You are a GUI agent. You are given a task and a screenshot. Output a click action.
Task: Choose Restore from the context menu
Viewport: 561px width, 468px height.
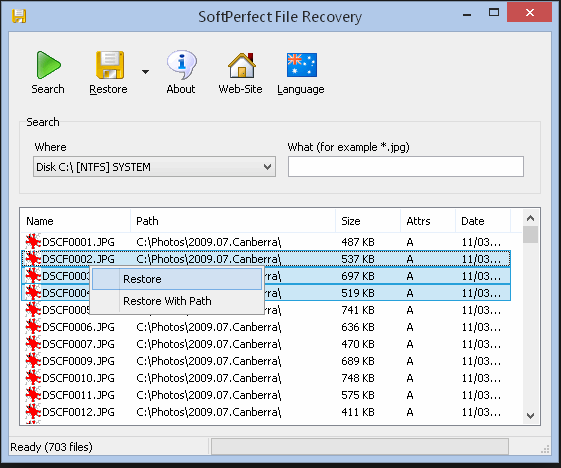(x=177, y=279)
